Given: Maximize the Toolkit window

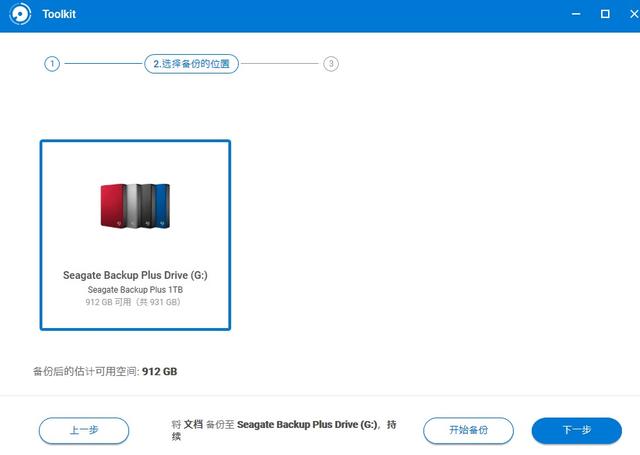Looking at the screenshot, I should click(605, 14).
